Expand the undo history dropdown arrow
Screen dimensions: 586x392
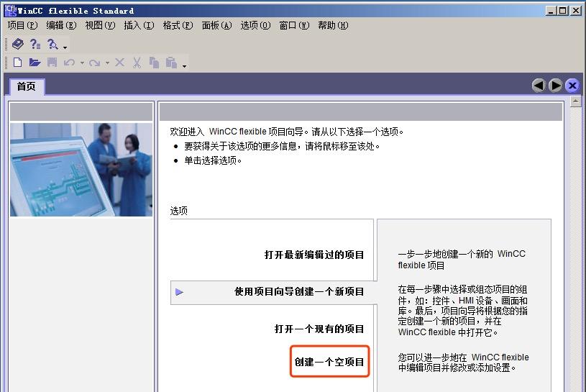[82, 63]
